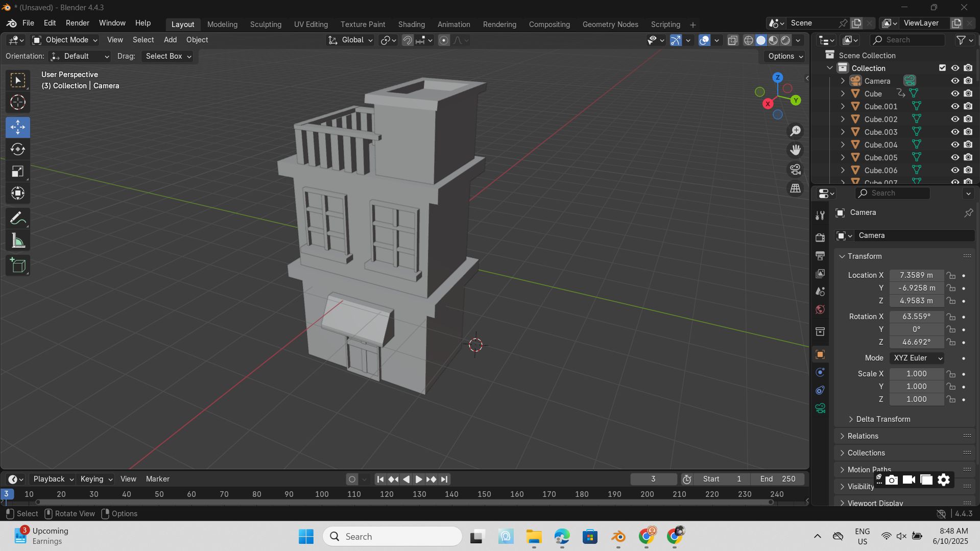Hide the Camera object via eye icon
The width and height of the screenshot is (980, 551).
point(955,81)
